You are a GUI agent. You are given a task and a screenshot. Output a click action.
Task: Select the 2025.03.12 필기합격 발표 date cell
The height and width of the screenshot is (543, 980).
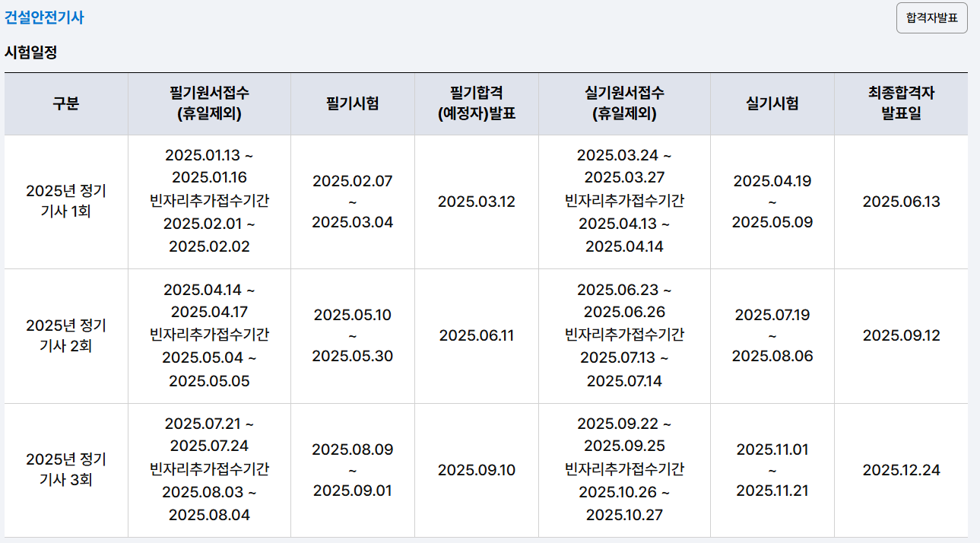click(477, 201)
